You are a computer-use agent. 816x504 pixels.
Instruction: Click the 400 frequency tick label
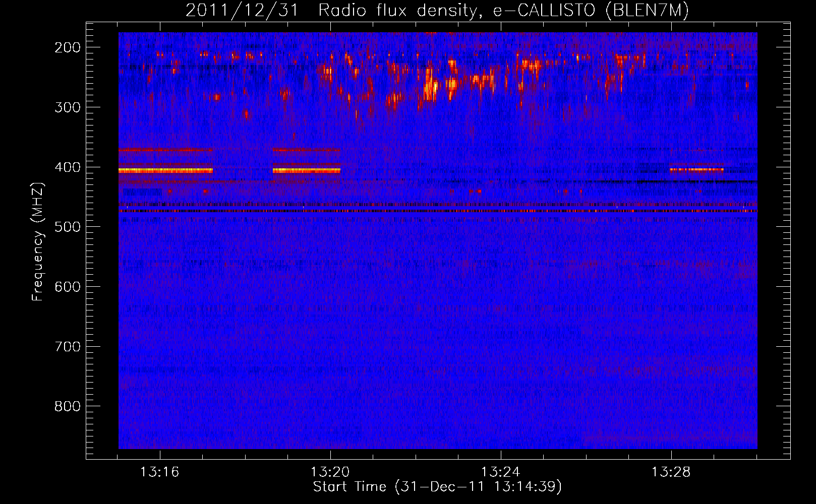pyautogui.click(x=68, y=167)
